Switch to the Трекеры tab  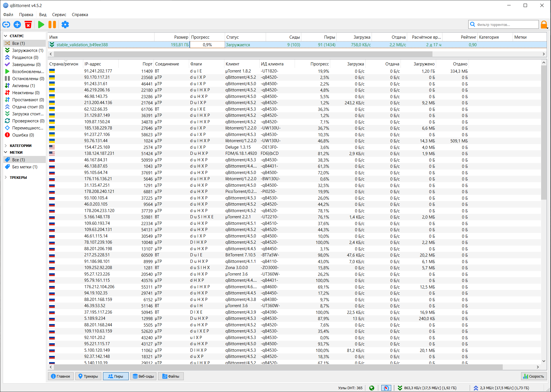coord(88,376)
